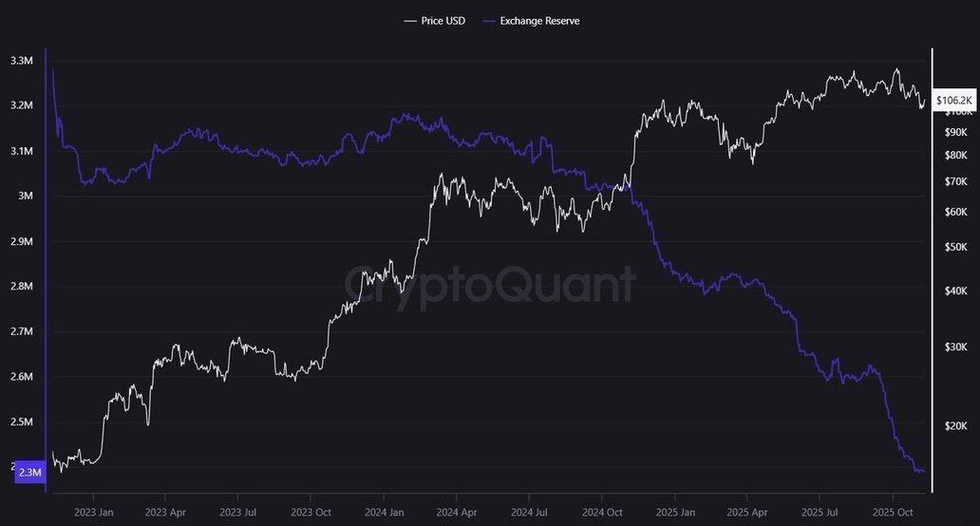Click the $20K right axis label
Screen dimensions: 980x526
tap(954, 426)
